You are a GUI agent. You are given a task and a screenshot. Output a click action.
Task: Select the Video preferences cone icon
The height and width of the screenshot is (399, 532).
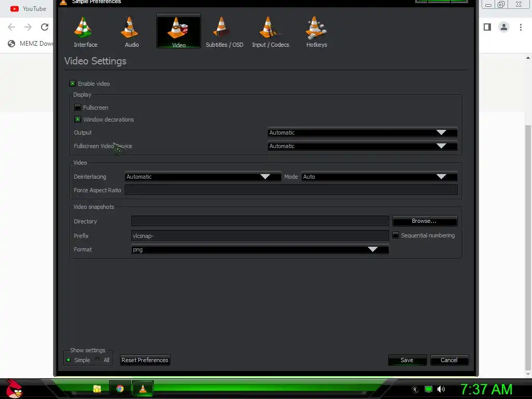(179, 31)
